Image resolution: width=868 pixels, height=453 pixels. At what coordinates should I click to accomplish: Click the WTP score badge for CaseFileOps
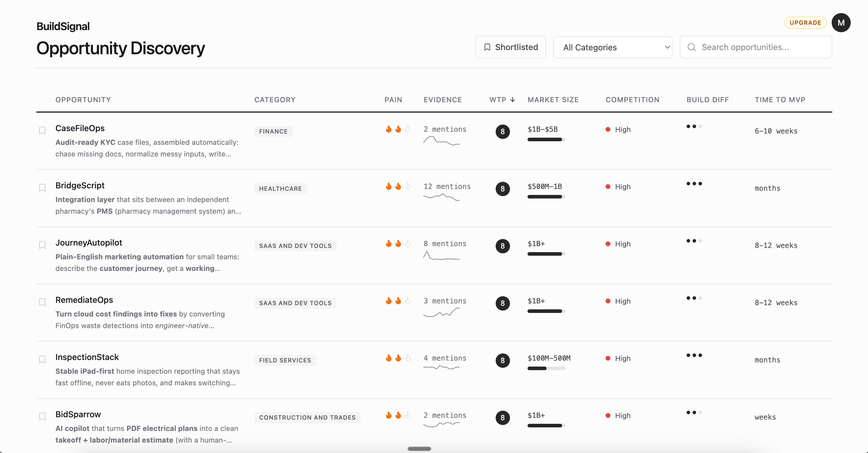(503, 131)
